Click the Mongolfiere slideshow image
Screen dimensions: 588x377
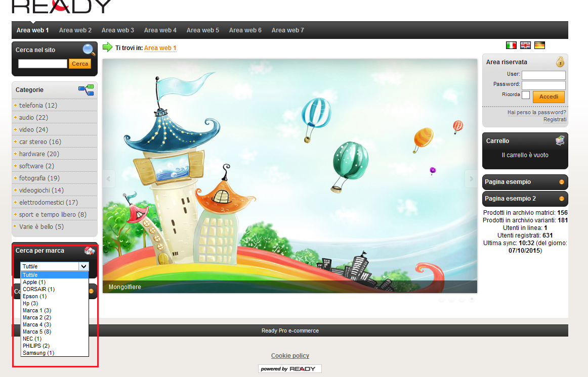click(290, 176)
